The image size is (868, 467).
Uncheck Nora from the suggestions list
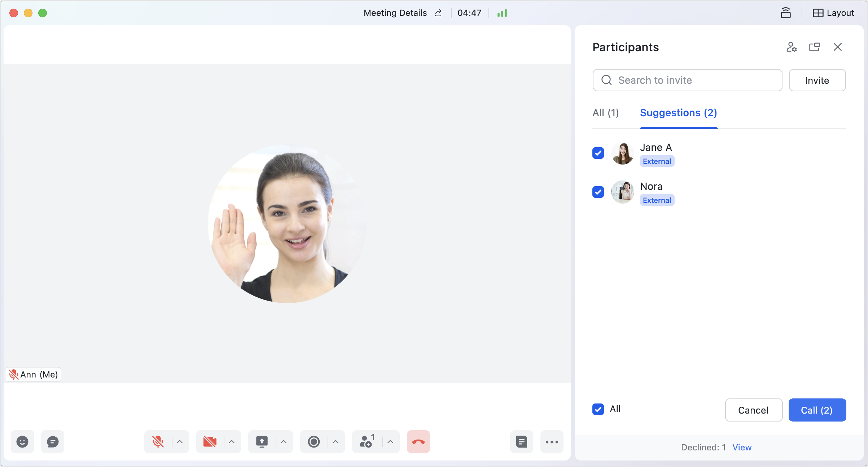tap(598, 192)
